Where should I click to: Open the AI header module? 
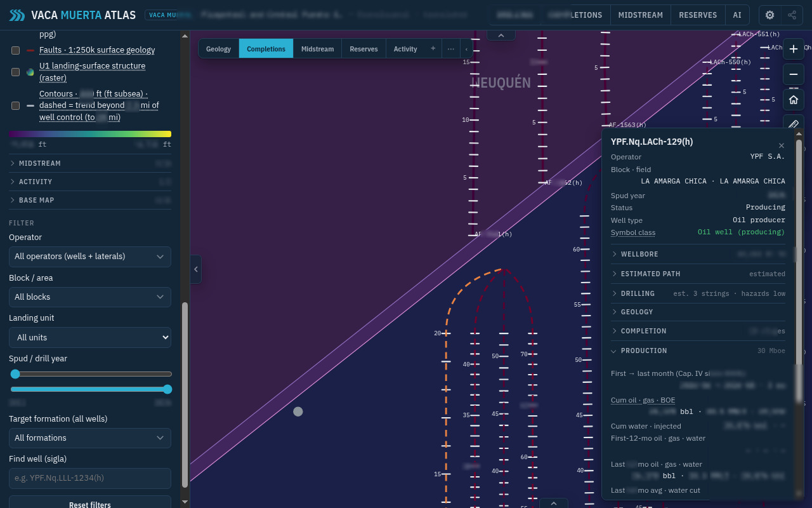737,15
